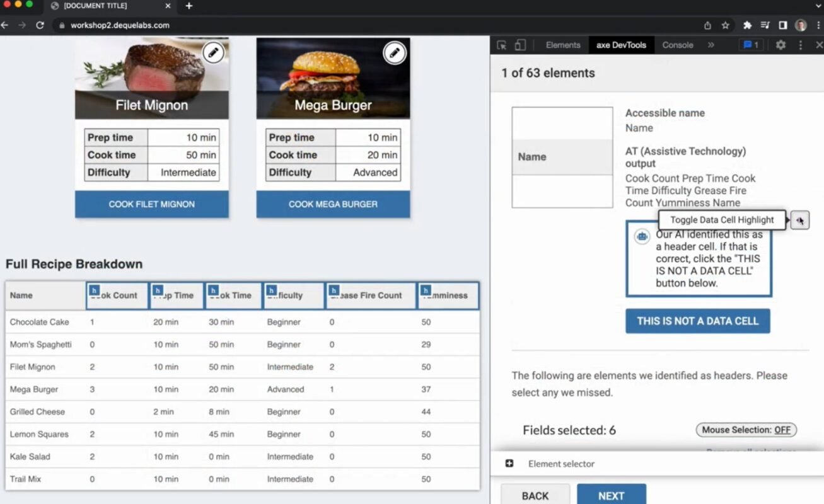
Task: Click the edit pencil icon on Filet Mignon
Action: (x=214, y=54)
